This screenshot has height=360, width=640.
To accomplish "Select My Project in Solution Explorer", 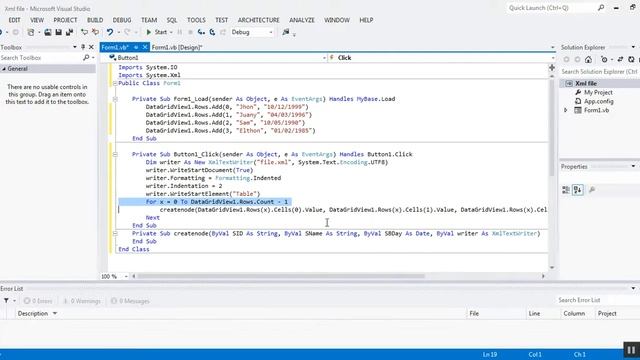I will [598, 93].
